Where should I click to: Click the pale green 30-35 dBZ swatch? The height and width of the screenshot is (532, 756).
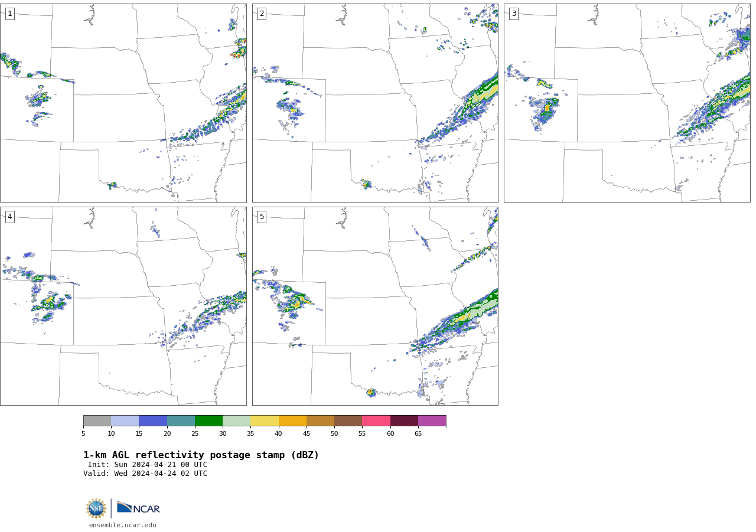click(236, 420)
